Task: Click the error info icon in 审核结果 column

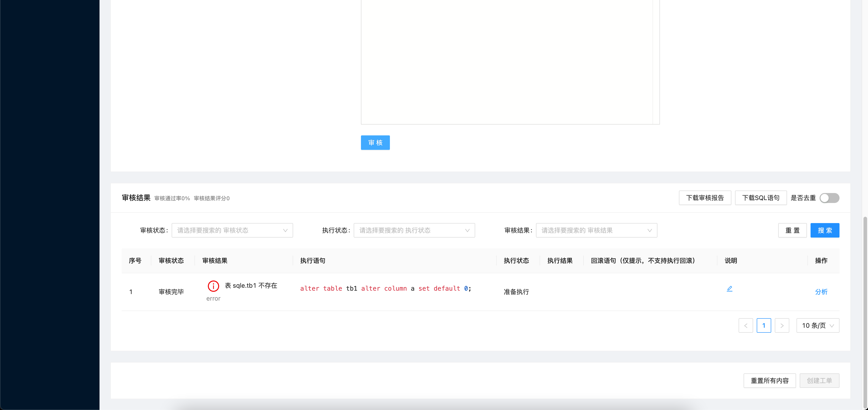Action: [x=213, y=286]
